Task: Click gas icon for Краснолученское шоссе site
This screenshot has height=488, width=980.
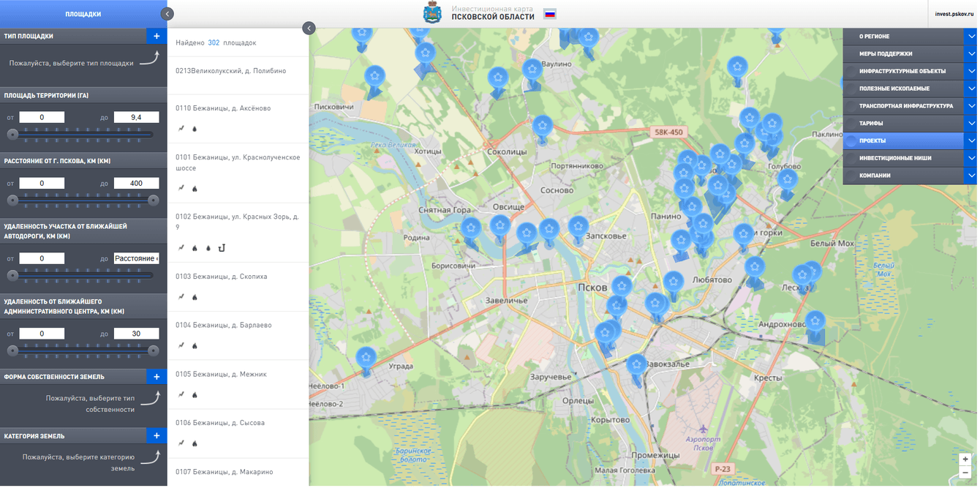Action: coord(195,188)
